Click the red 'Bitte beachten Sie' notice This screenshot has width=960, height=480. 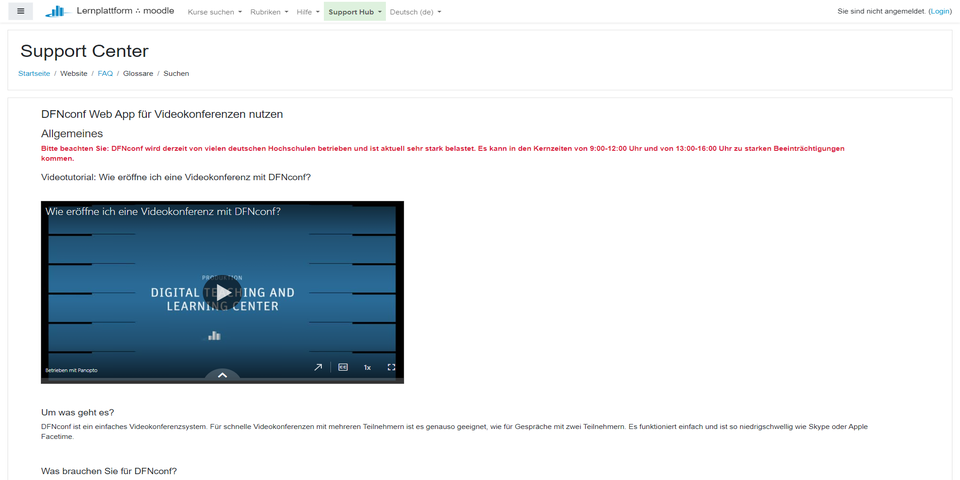(x=443, y=153)
